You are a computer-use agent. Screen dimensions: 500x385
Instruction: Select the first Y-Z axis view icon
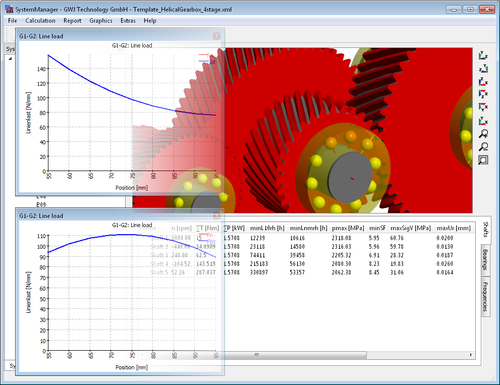point(483,56)
